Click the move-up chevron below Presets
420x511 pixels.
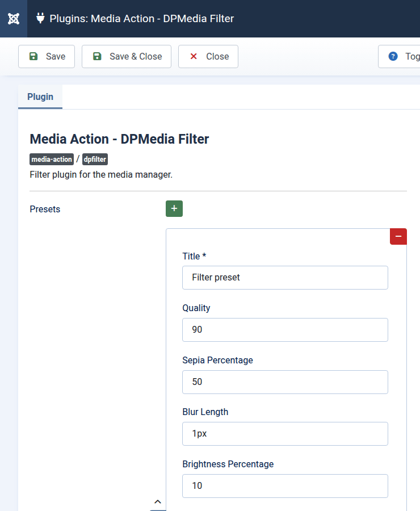[158, 502]
